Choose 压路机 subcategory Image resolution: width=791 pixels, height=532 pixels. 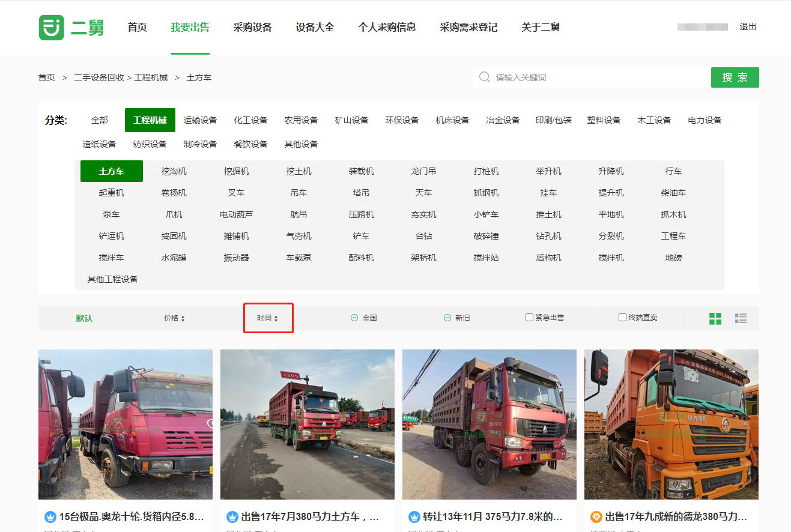coord(362,214)
